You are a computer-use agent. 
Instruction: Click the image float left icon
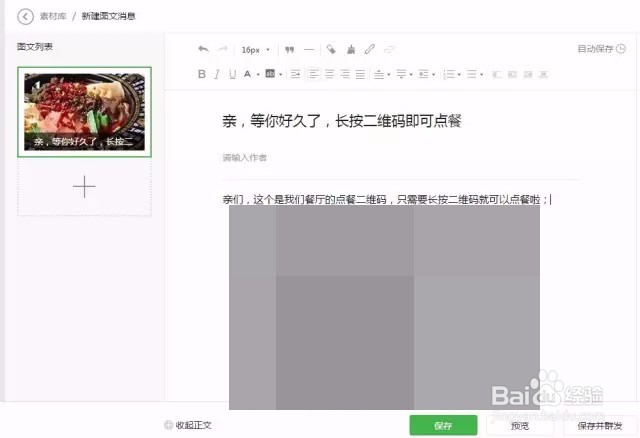pyautogui.click(x=497, y=74)
